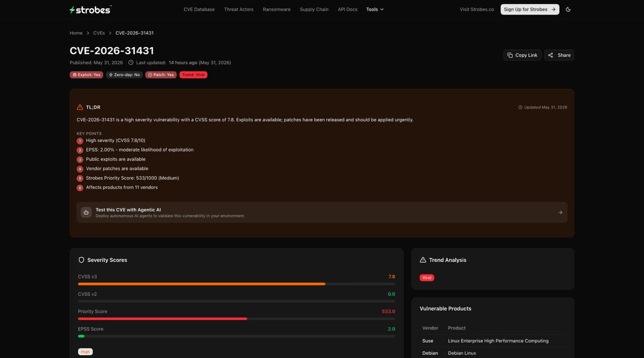
Task: Click the Home breadcrumb
Action: (76, 33)
